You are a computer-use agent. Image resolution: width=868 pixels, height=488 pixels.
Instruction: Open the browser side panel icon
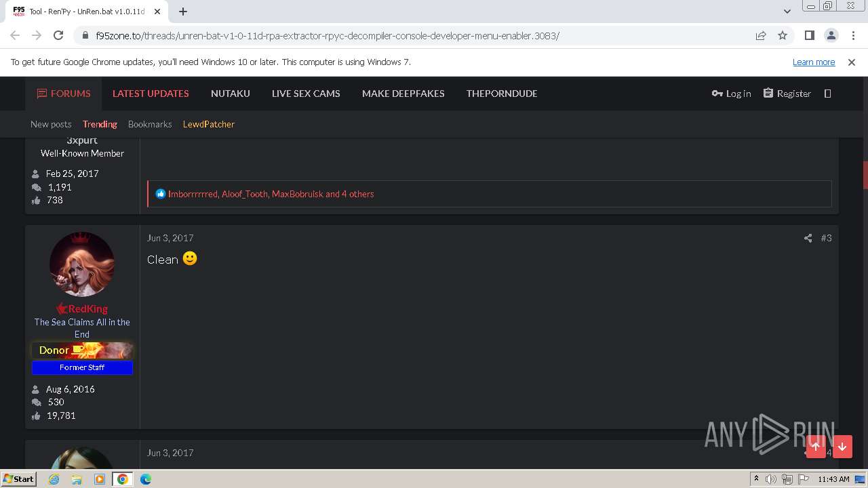[x=809, y=35]
